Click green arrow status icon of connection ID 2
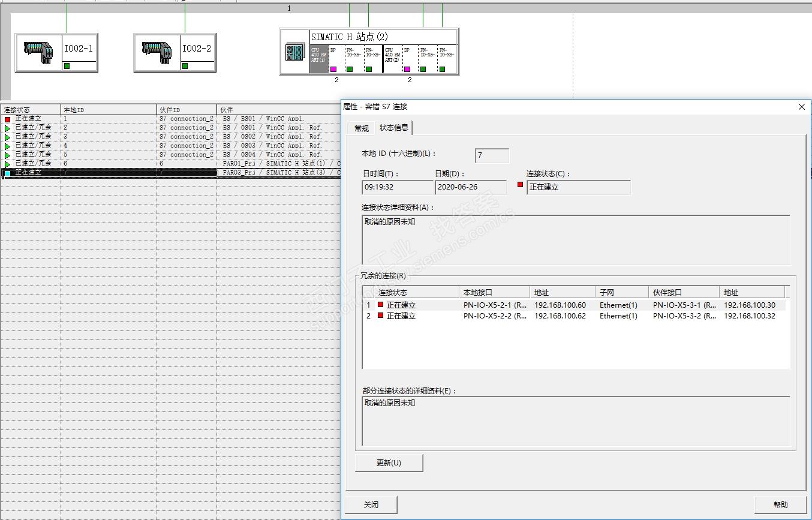 coord(7,128)
